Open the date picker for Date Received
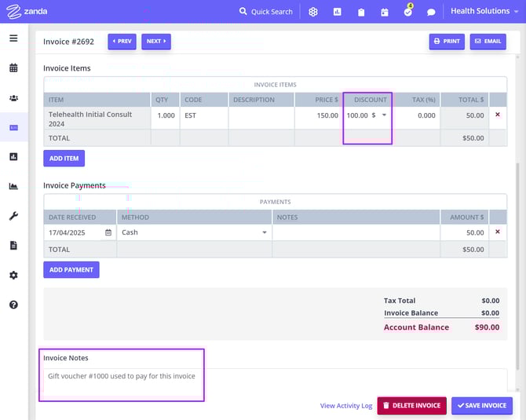This screenshot has width=526, height=420. click(108, 232)
